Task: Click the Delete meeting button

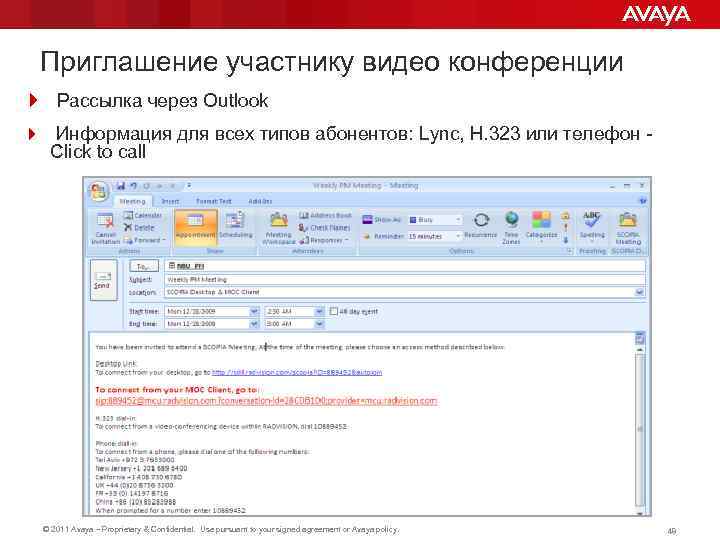Action: click(139, 227)
